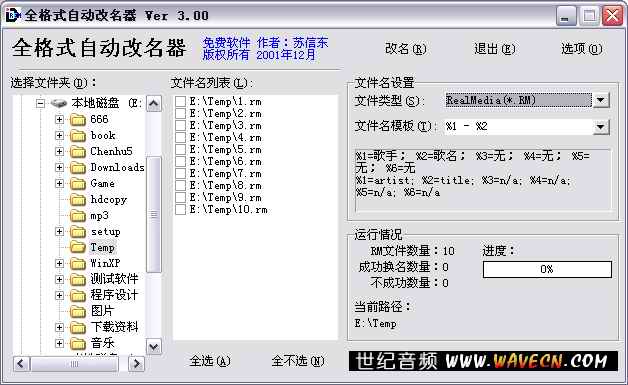Click the folder tree scroll-up arrow
The height and width of the screenshot is (385, 628).
pos(154,104)
